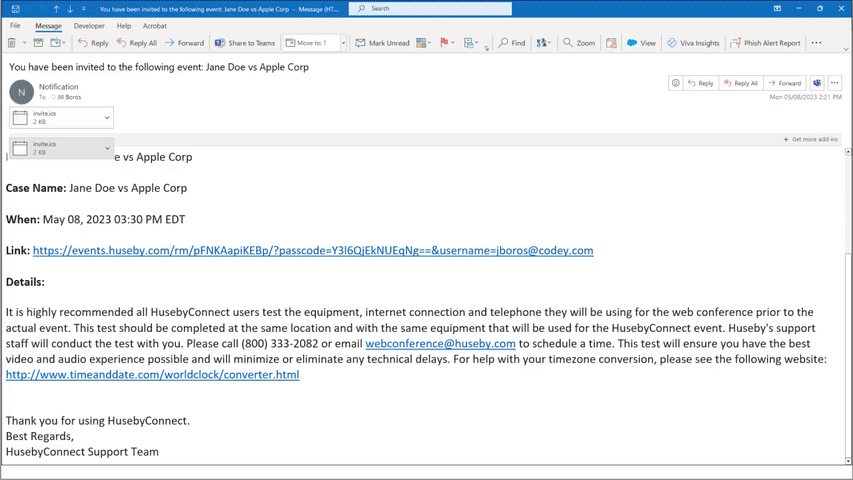Click in the Search box
The image size is (853, 480).
(x=430, y=9)
